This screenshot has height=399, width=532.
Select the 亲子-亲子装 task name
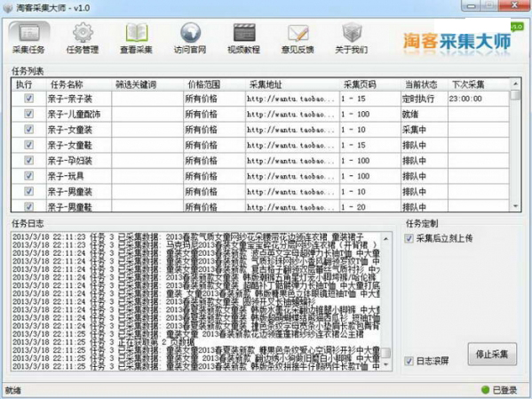tap(70, 99)
